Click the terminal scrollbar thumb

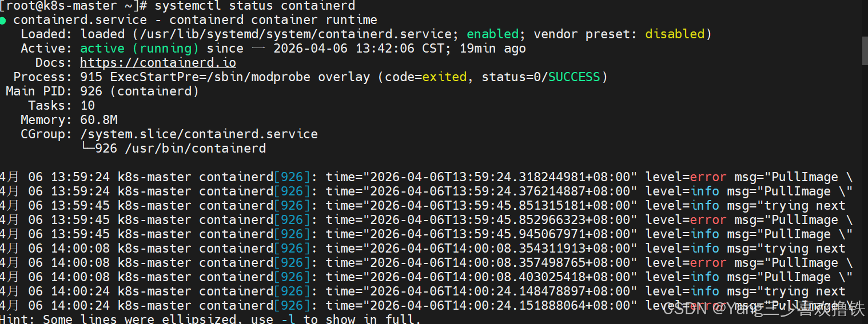coord(865,51)
